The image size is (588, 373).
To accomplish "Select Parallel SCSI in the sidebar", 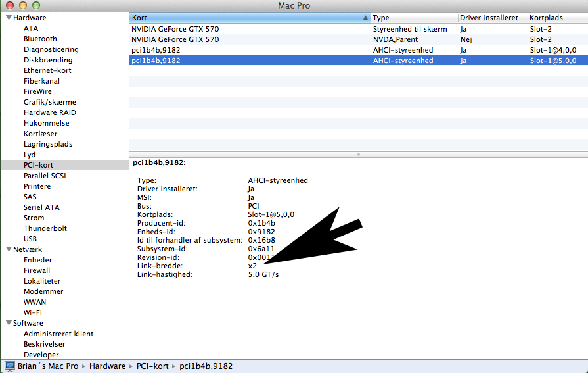I will pos(45,176).
